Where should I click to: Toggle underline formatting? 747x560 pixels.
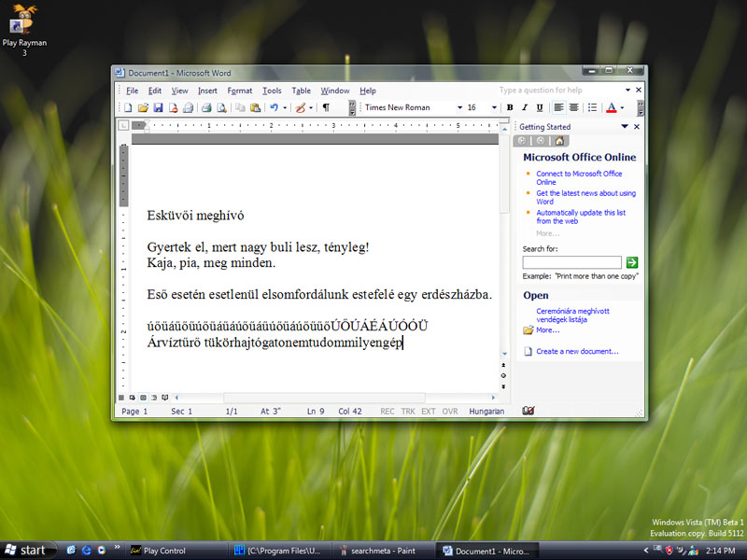click(540, 107)
